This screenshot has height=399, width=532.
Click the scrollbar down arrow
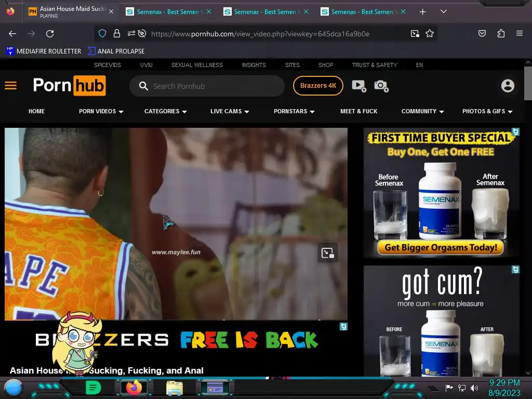(x=528, y=373)
